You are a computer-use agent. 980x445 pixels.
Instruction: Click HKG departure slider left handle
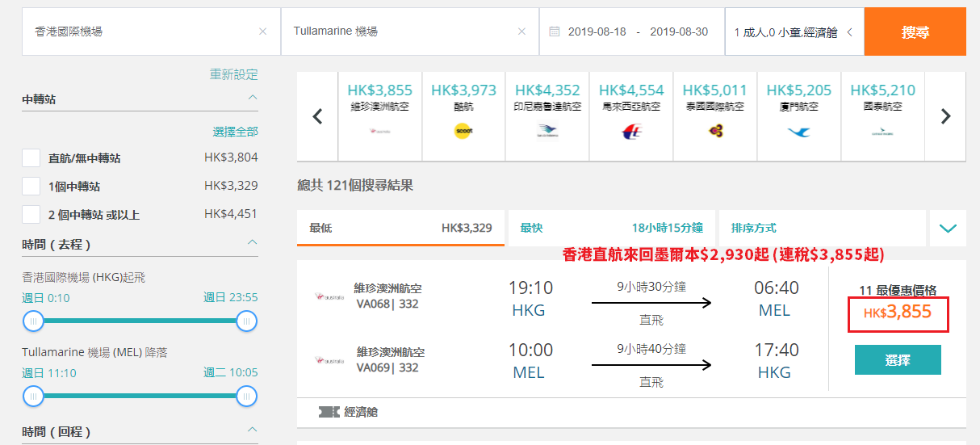(33, 321)
